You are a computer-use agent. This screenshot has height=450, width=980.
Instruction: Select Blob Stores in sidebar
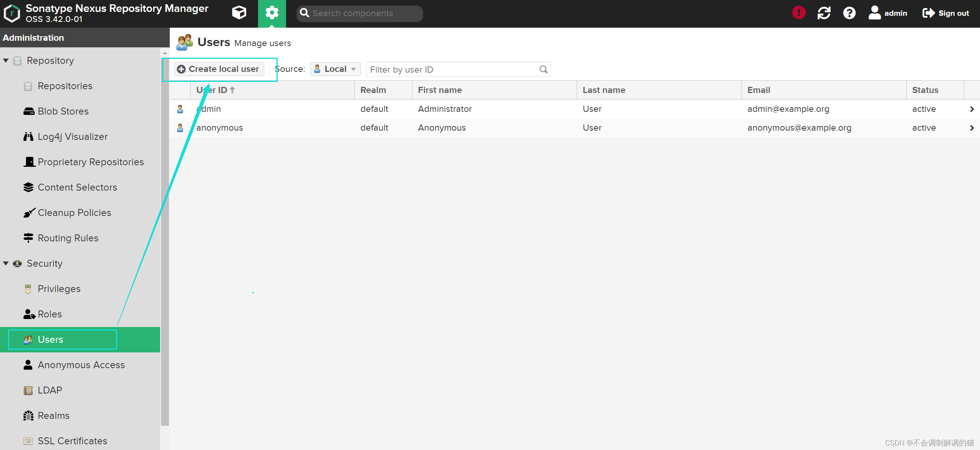[x=63, y=111]
